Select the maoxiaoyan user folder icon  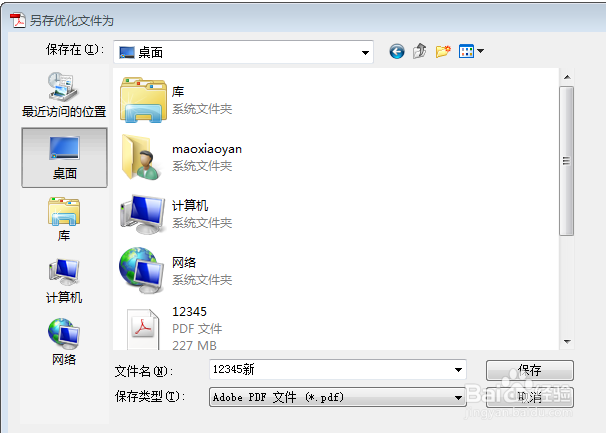point(140,157)
